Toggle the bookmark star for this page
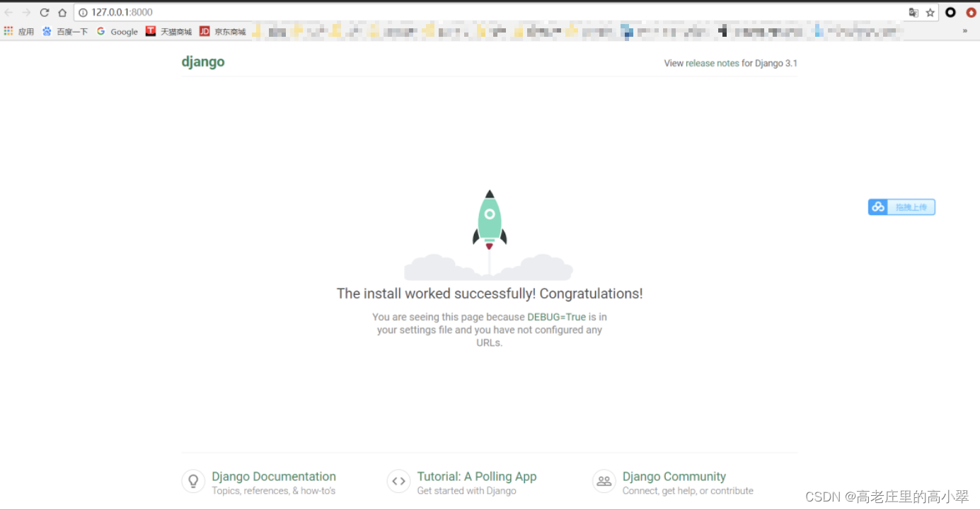The width and height of the screenshot is (980, 510). [930, 12]
